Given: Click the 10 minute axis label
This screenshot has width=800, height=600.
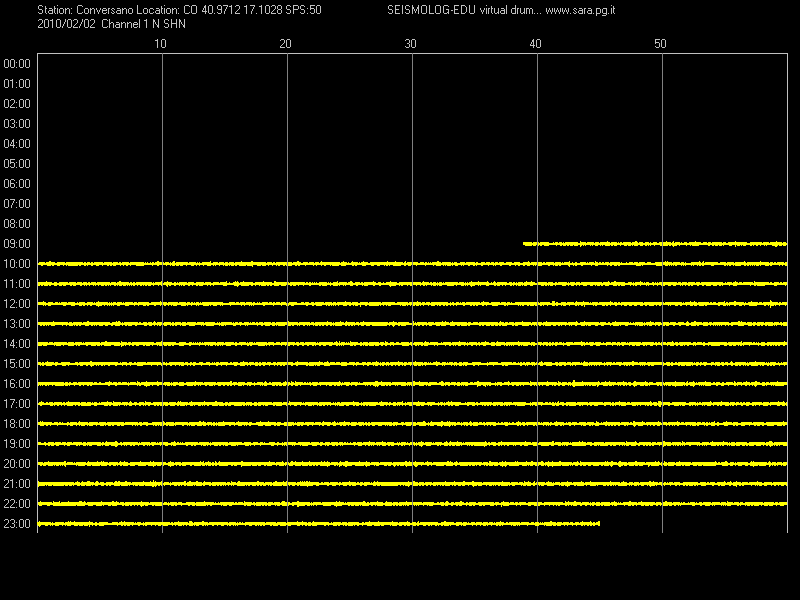Looking at the screenshot, I should coord(160,44).
